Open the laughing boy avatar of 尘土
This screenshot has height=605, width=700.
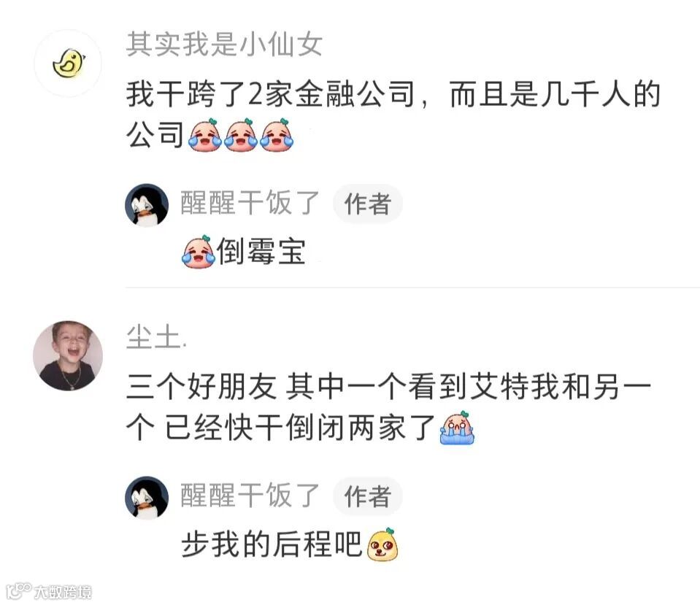pos(68,355)
